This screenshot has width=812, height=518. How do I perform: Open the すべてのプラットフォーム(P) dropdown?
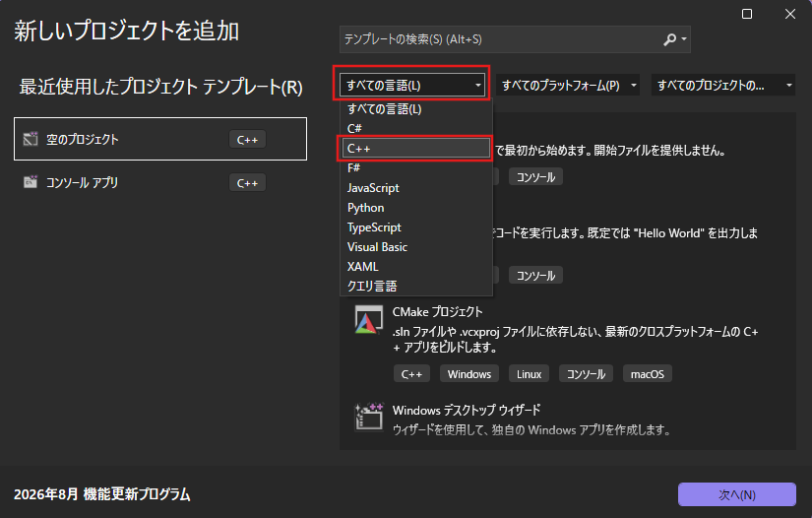[x=568, y=86]
